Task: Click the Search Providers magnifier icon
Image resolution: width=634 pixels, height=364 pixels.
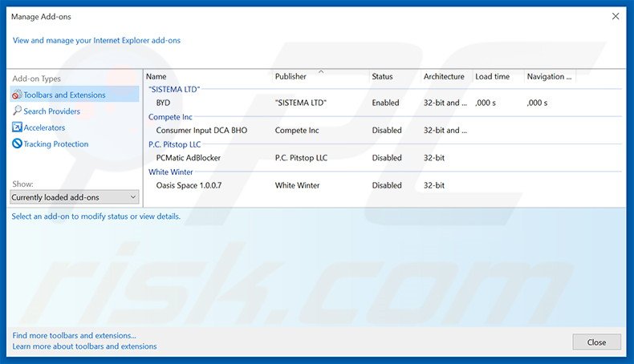Action: pos(17,111)
